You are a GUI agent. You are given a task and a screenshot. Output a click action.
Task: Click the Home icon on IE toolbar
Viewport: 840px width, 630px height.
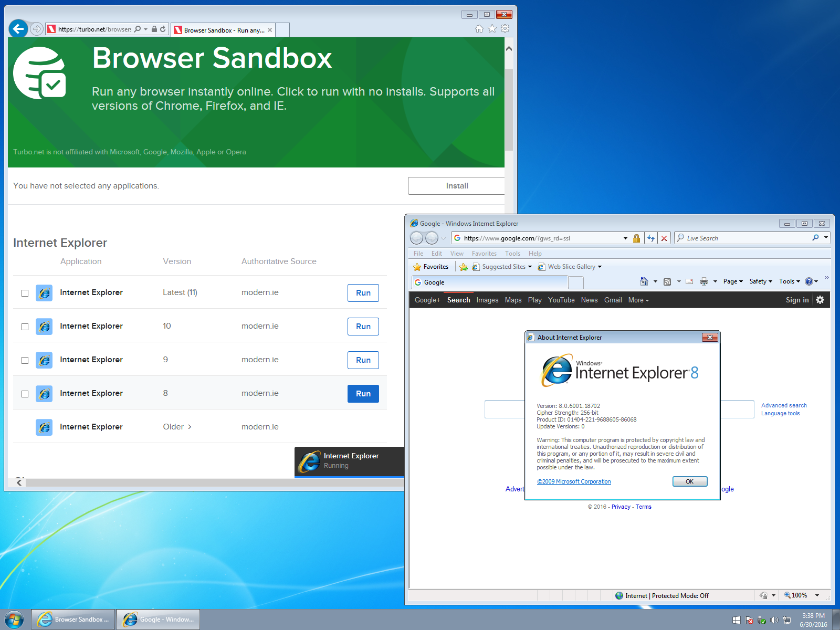pos(645,281)
